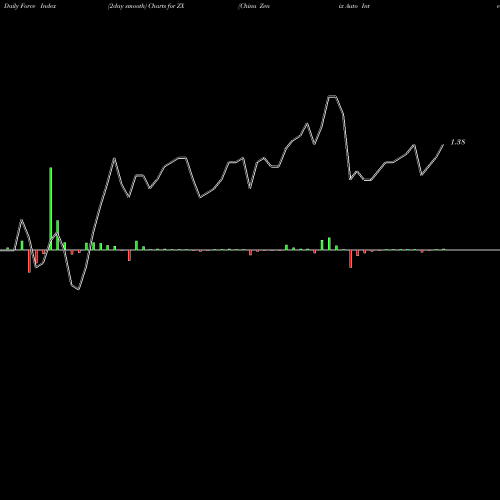Image resolution: width=500 pixels, height=500 pixels.
Task: Click the '(China Zen' header text
Action: [x=254, y=6]
